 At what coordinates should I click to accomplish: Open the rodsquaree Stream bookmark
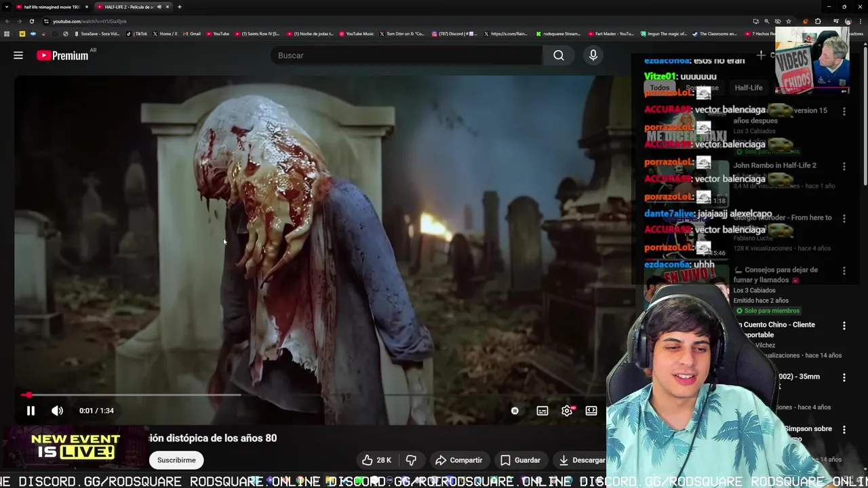click(558, 34)
